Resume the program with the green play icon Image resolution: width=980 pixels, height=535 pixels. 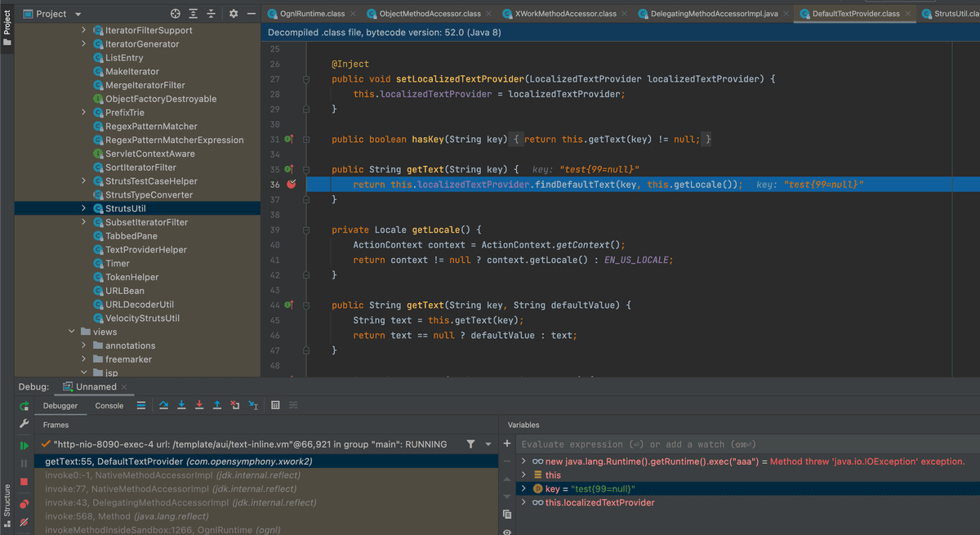(x=25, y=445)
